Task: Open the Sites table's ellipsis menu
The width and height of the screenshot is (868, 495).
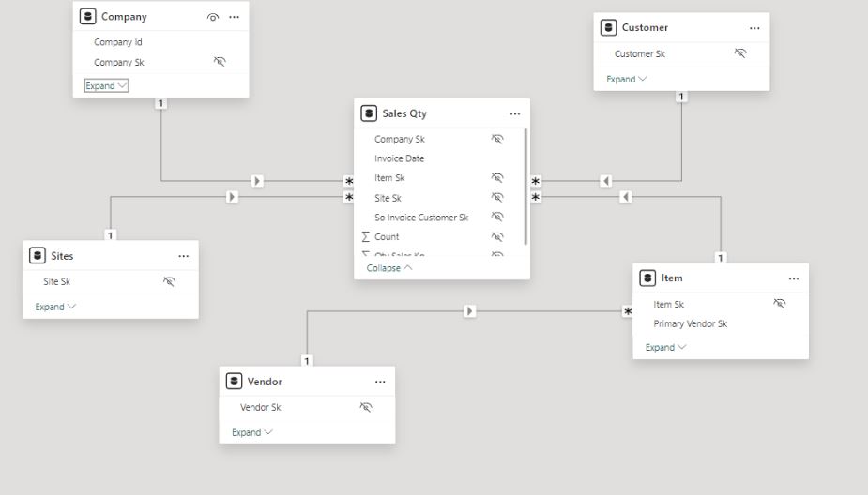Action: (183, 256)
